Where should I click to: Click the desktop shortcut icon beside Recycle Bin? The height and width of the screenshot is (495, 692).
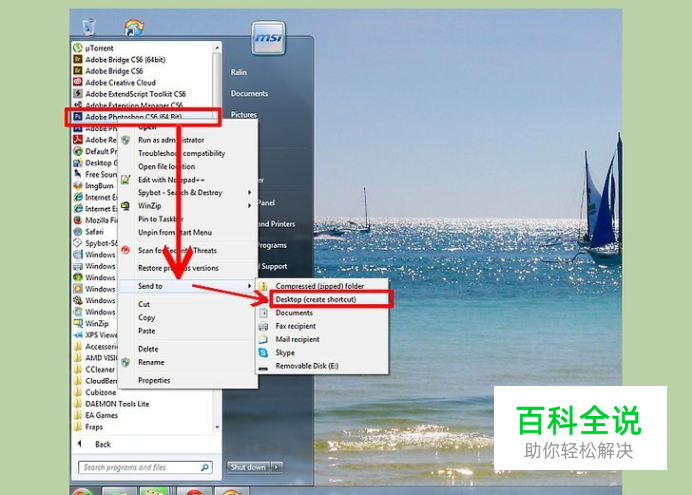coord(134,26)
